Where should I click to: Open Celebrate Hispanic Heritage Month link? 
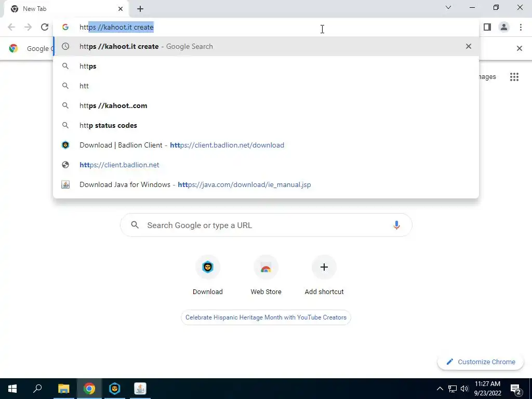click(266, 317)
